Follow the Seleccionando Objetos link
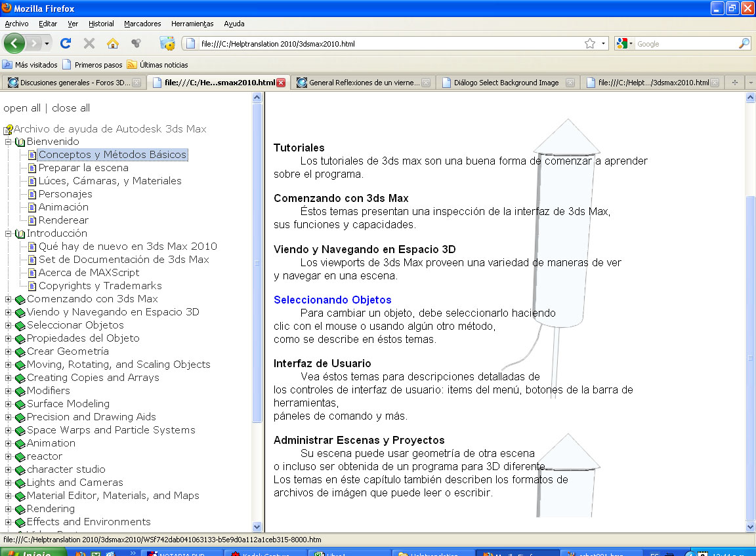Viewport: 756px width, 556px height. [332, 300]
